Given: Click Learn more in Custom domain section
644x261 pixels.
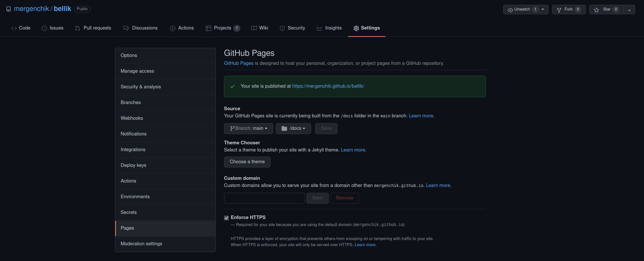Looking at the screenshot, I should [438, 185].
